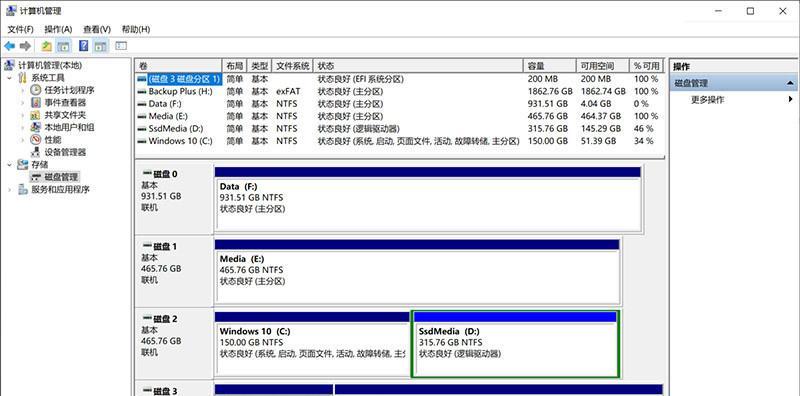This screenshot has height=396, width=800.
Task: Sort by the 卷 column header
Action: [179, 66]
